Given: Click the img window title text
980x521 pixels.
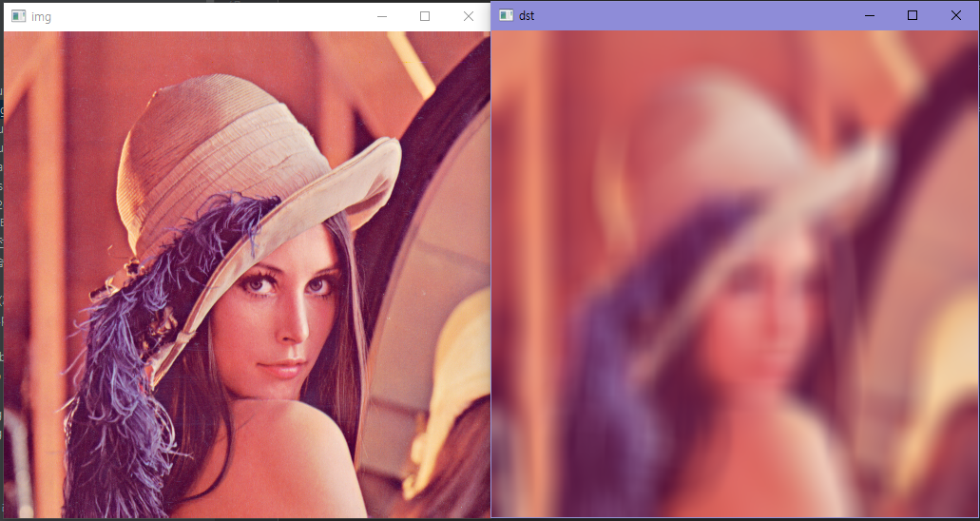Looking at the screenshot, I should (41, 17).
